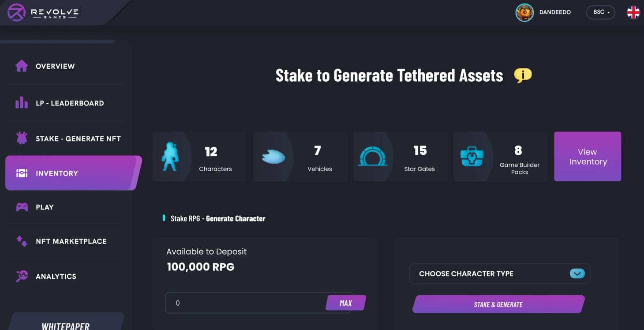
Task: Click the Revolve Games logo
Action: click(x=42, y=12)
